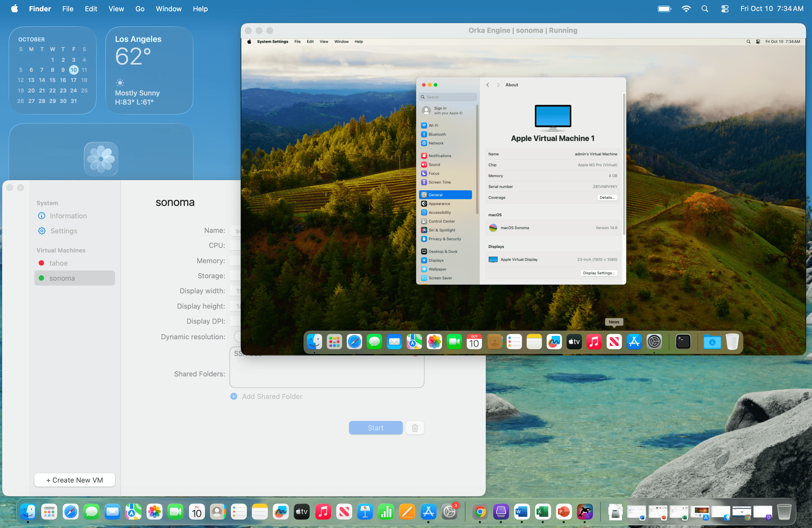
Task: Open Privacy & Security settings
Action: tap(444, 239)
